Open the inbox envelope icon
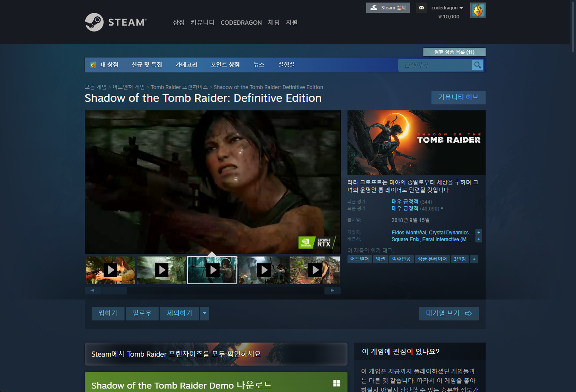This screenshot has height=392, width=576. (421, 8)
